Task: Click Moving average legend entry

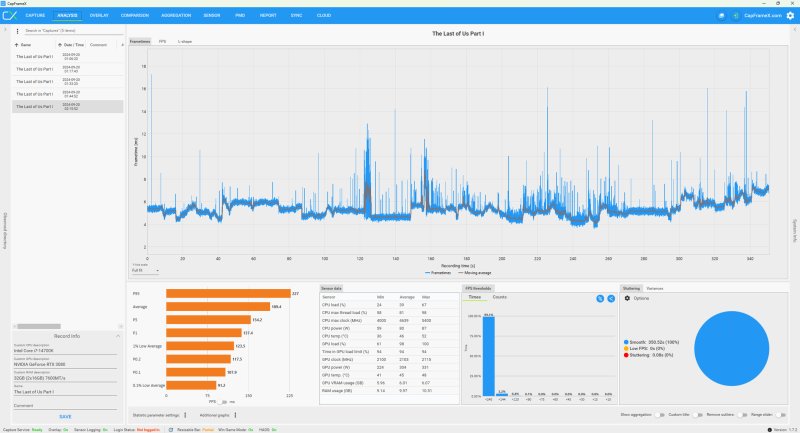Action: [x=474, y=273]
